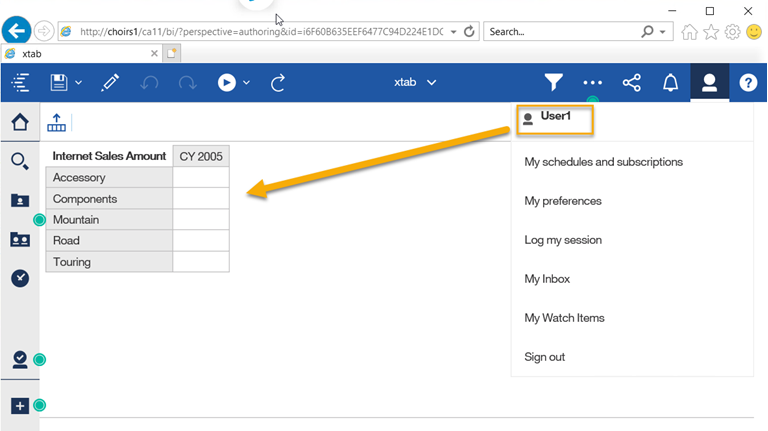Open the share icon
The image size is (768, 431).
click(x=631, y=82)
